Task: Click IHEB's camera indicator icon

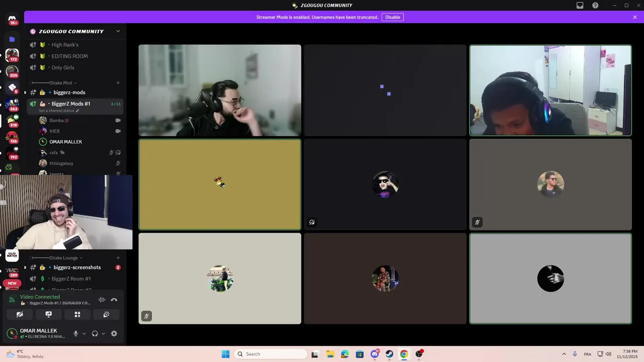Action: [118, 131]
